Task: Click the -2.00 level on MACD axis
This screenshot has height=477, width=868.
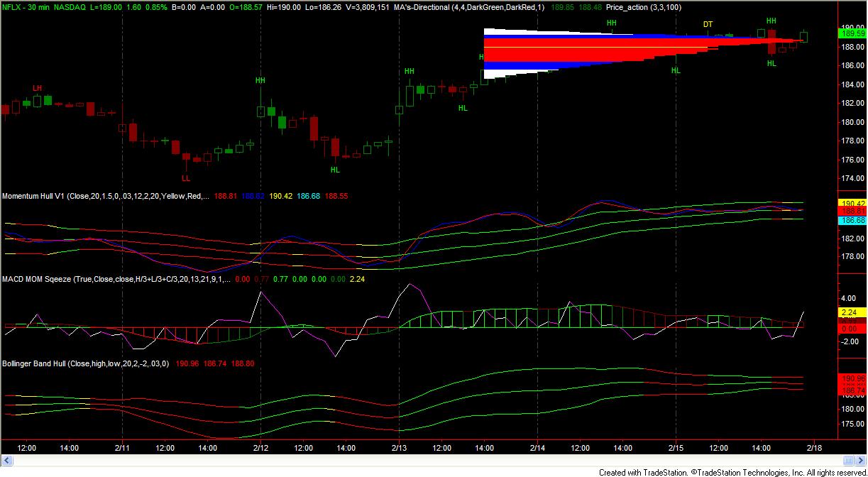Action: point(849,342)
